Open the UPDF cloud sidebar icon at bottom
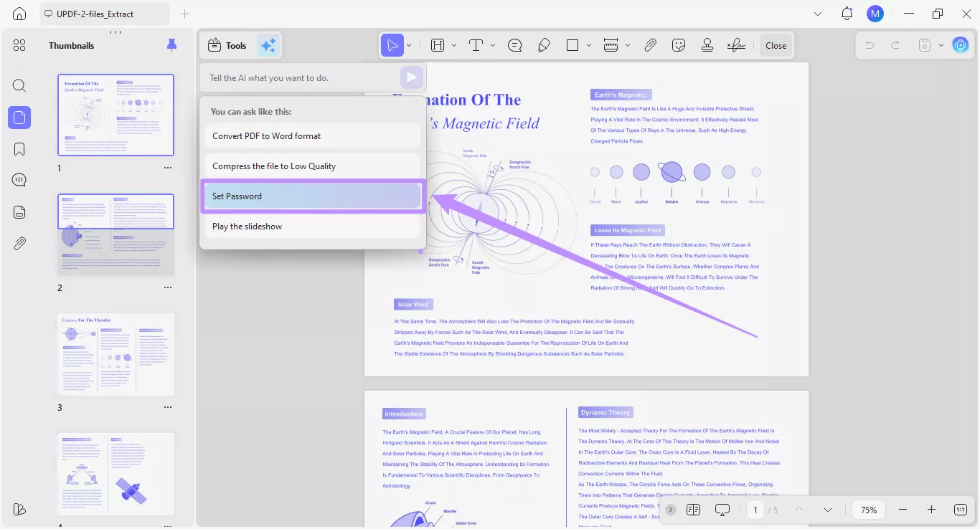This screenshot has width=980, height=529. coord(19,509)
